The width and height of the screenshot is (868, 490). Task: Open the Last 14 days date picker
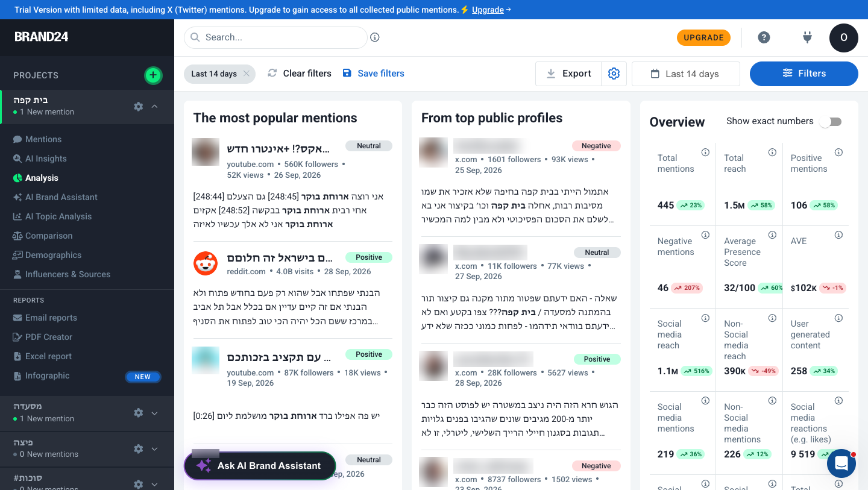point(686,74)
